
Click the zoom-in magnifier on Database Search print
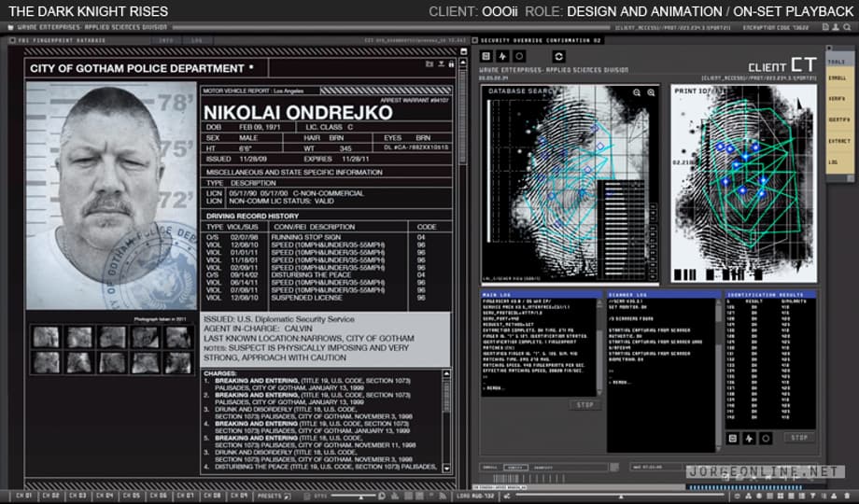637,93
